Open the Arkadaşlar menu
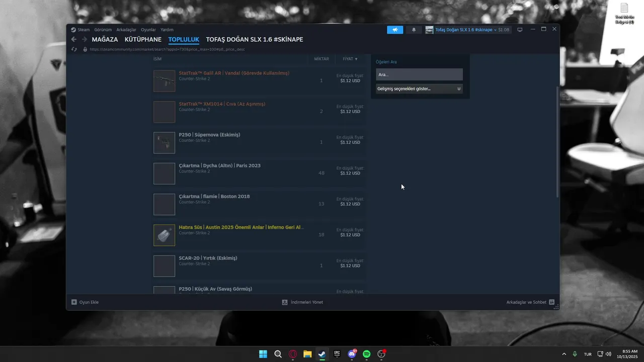The image size is (644, 362). pyautogui.click(x=126, y=30)
